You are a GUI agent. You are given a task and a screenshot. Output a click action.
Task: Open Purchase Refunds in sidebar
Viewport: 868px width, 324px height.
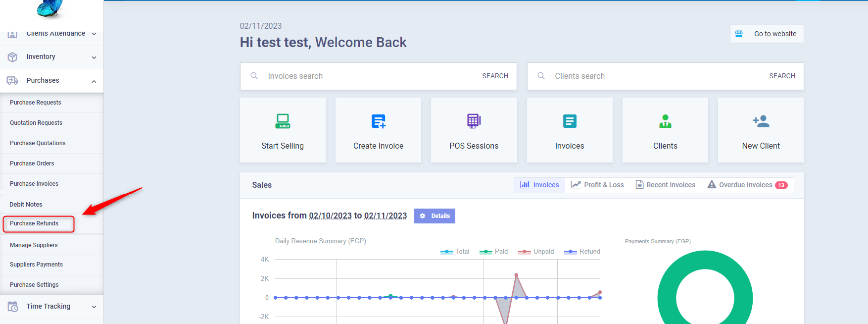coord(34,223)
